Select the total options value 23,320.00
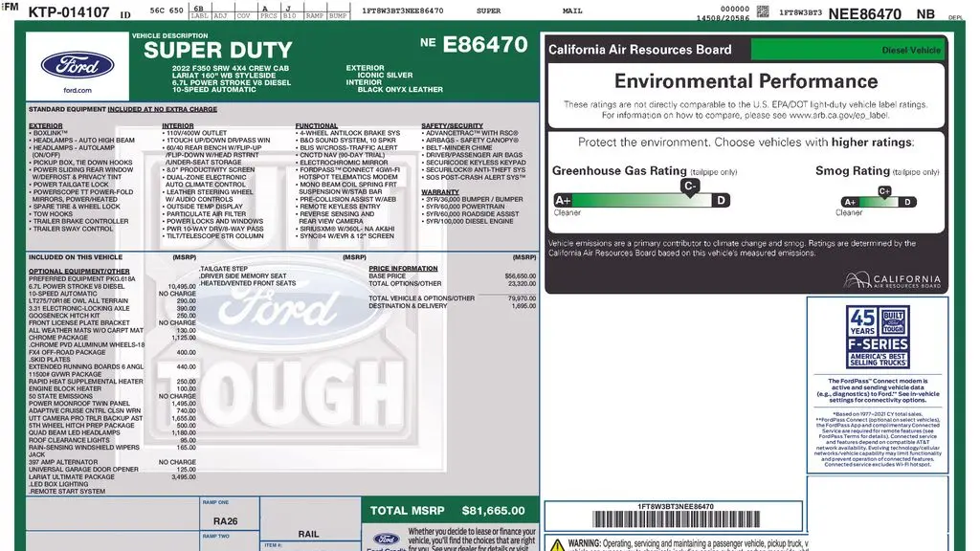This screenshot has width=980, height=551. coord(522,283)
